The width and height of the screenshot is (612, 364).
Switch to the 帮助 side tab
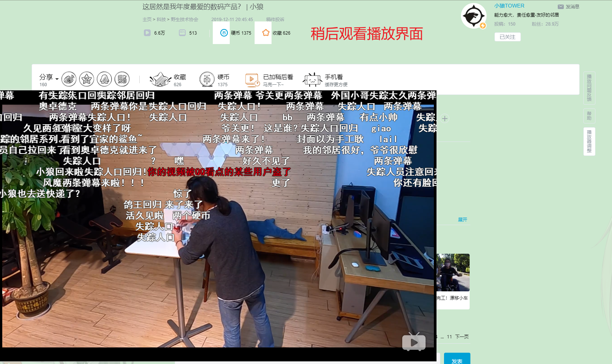point(589,116)
